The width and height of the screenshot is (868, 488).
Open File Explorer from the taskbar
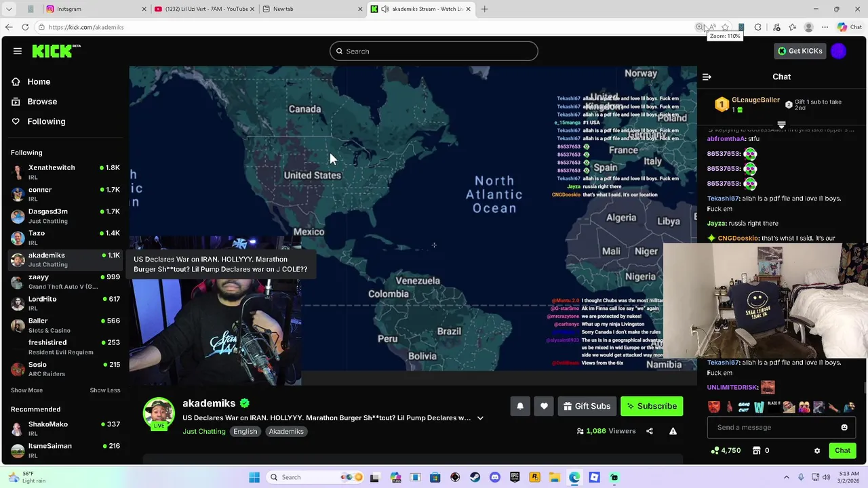point(555,477)
